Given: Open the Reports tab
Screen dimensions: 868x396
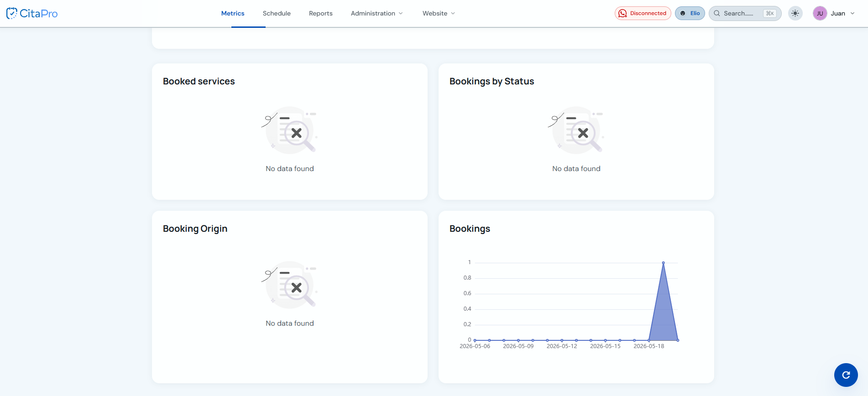Looking at the screenshot, I should (320, 13).
